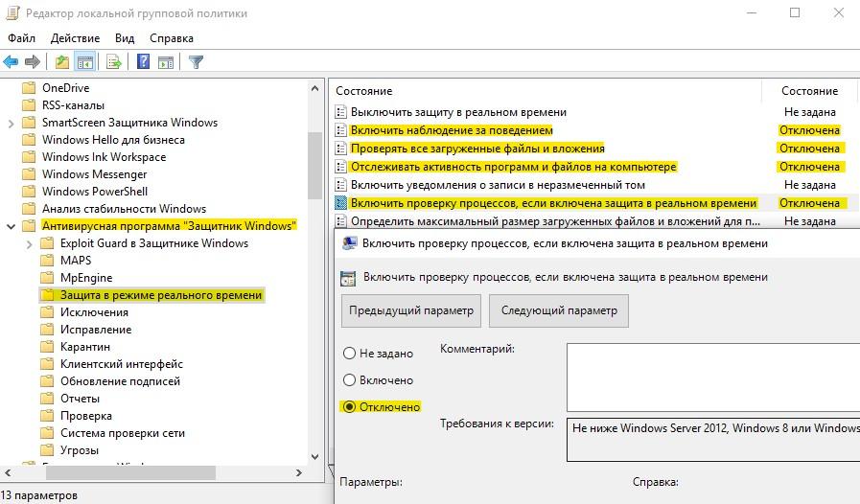This screenshot has height=504, width=860.
Task: Click the MpEngine folder icon
Action: click(47, 278)
